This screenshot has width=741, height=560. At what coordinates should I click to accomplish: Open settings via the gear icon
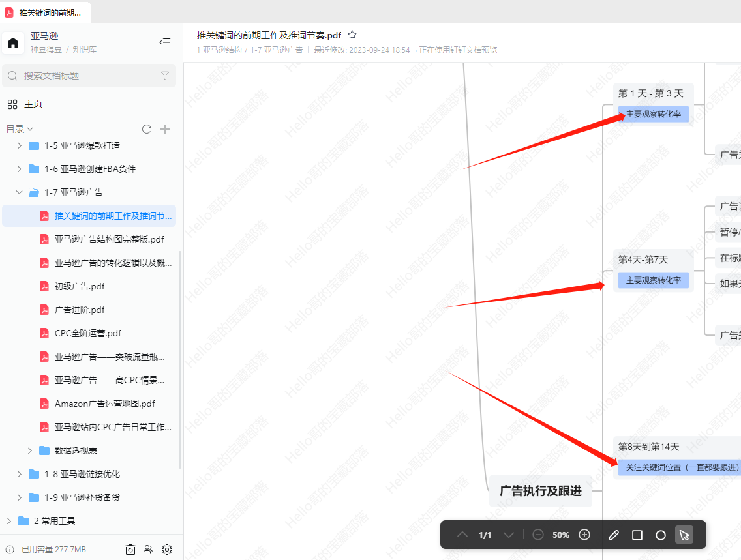tap(167, 550)
